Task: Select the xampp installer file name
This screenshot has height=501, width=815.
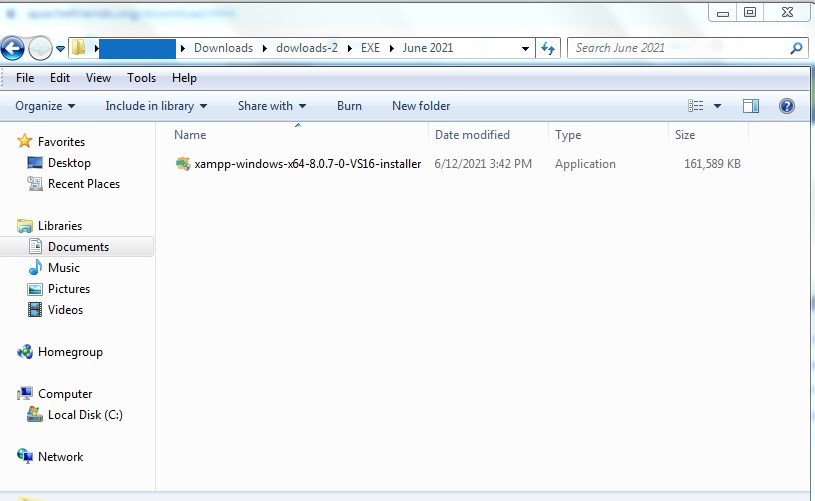Action: point(308,164)
